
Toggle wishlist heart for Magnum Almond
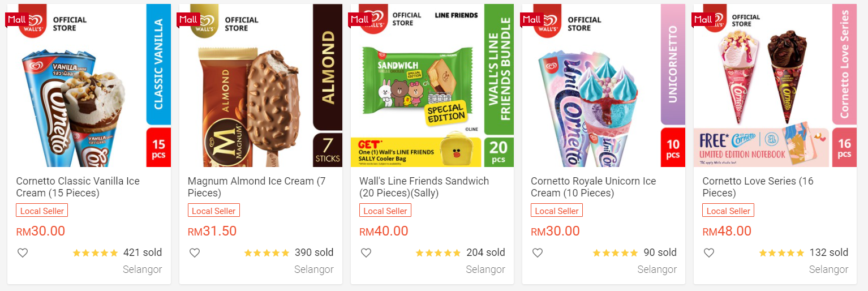point(194,253)
